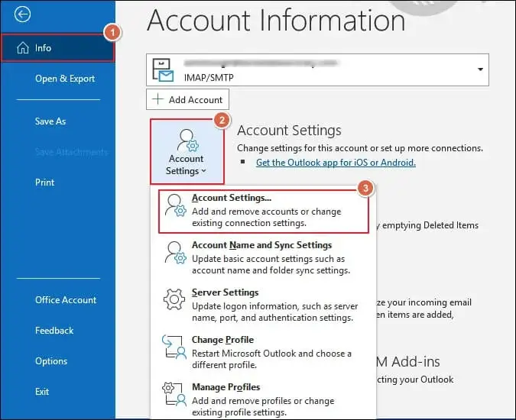The height and width of the screenshot is (420, 516).
Task: Click the Manage Profiles icon
Action: (174, 394)
